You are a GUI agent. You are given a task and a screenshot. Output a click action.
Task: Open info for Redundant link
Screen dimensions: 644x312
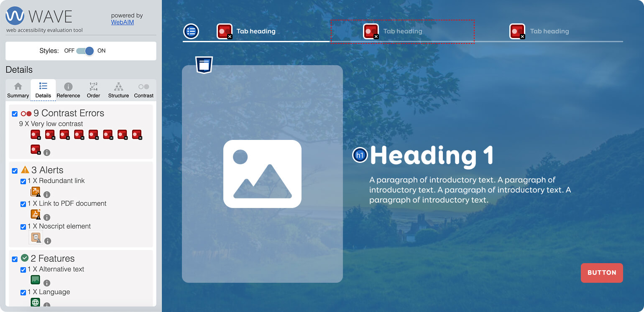(47, 195)
